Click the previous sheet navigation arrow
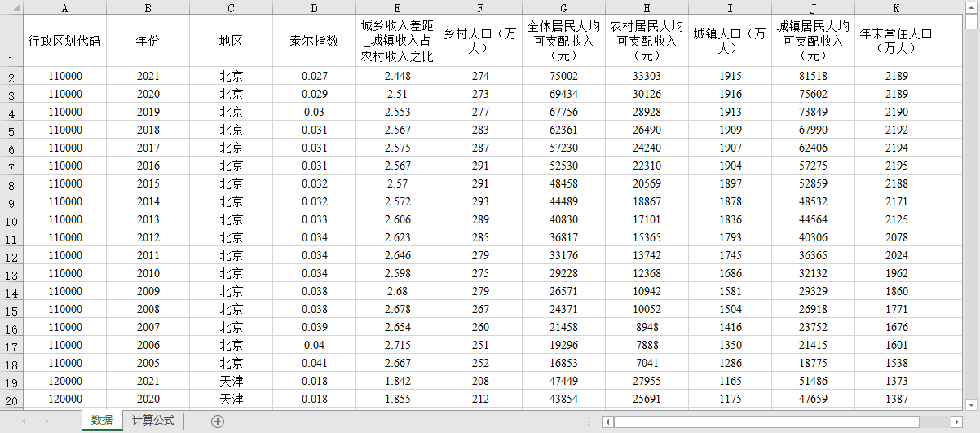980x433 pixels. tap(24, 421)
